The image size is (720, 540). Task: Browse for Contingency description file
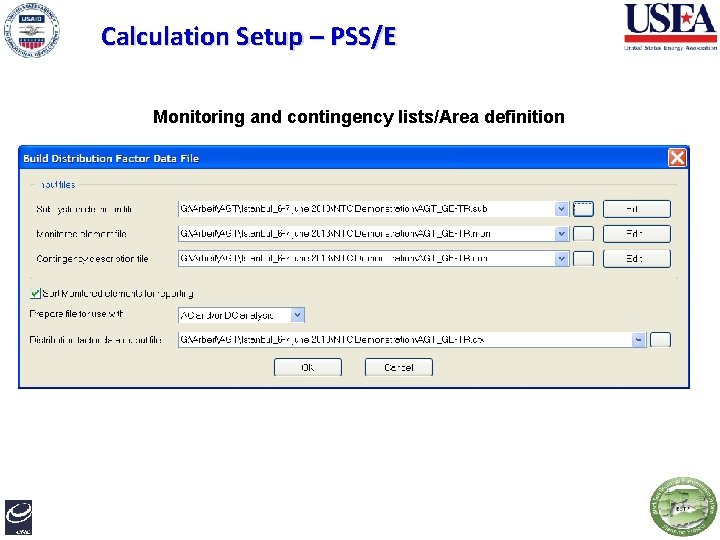[583, 259]
